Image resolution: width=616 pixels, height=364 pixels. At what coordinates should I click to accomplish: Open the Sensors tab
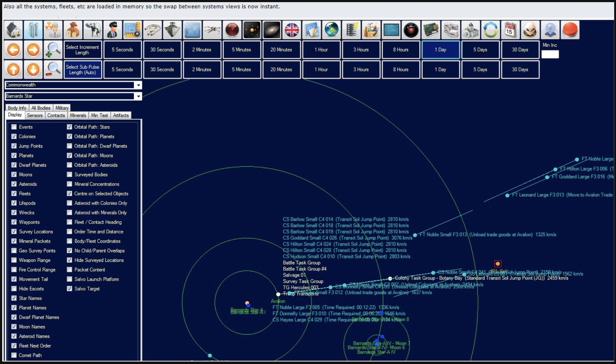[x=35, y=115]
